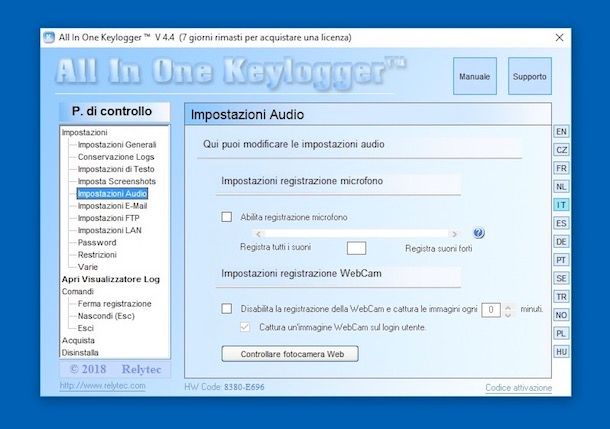Decrease the WebCam minutes spinner value
This screenshot has height=429, width=610.
[x=508, y=314]
